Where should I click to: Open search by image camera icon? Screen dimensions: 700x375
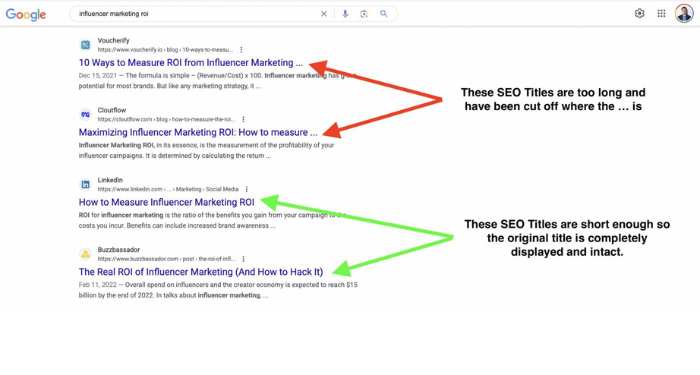(364, 14)
